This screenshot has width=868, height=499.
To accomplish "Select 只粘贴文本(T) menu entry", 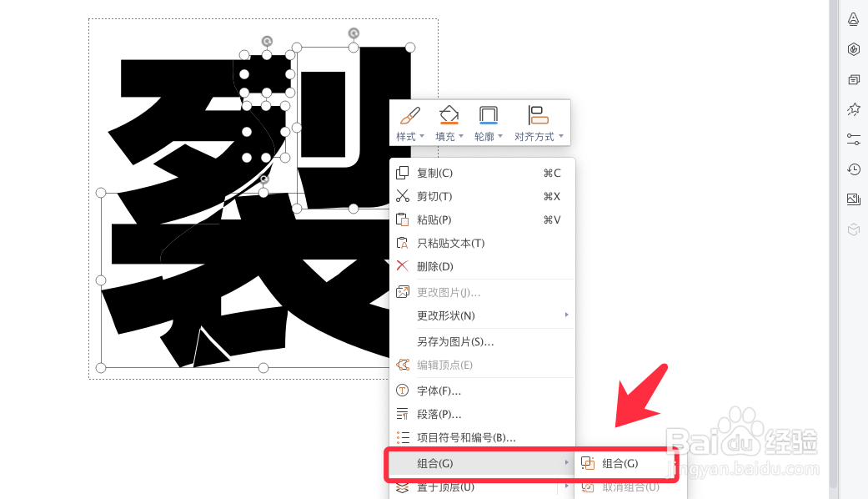I will [x=482, y=243].
